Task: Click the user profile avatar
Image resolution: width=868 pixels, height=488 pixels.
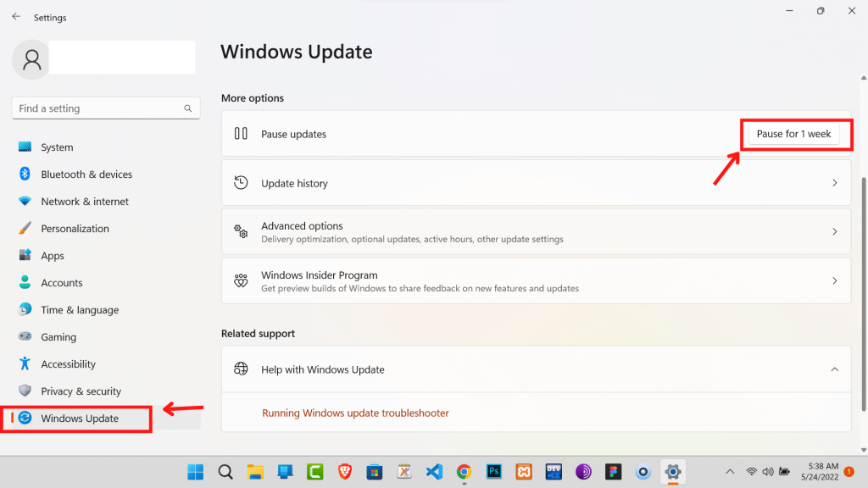Action: click(31, 59)
